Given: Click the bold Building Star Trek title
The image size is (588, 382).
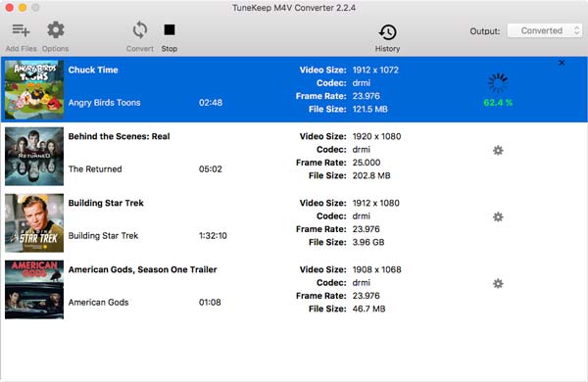Looking at the screenshot, I should click(106, 203).
